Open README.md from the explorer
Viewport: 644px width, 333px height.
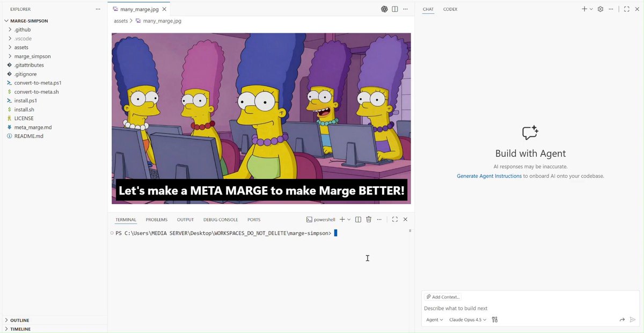click(29, 136)
